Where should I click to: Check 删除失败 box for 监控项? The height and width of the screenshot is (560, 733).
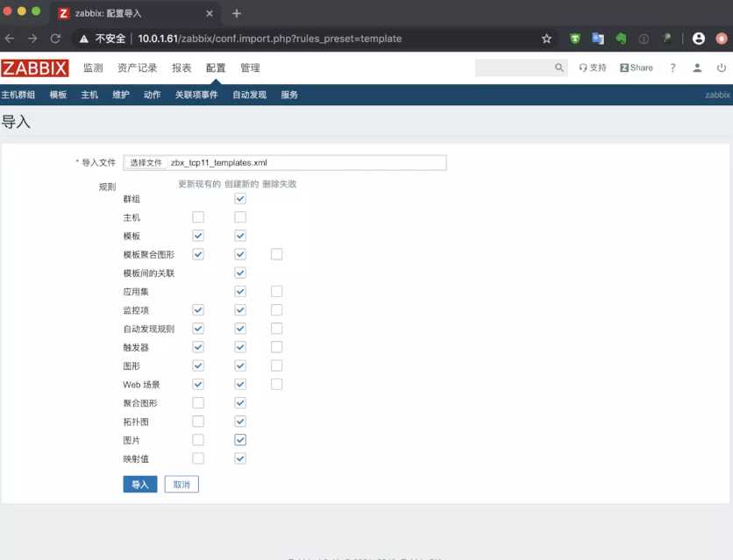(277, 310)
